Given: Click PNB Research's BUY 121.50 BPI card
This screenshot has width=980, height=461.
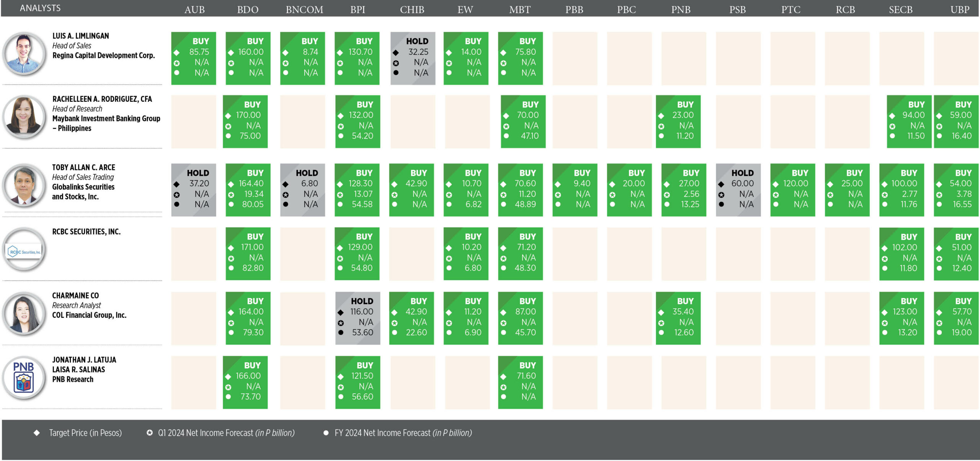Looking at the screenshot, I should [x=358, y=383].
